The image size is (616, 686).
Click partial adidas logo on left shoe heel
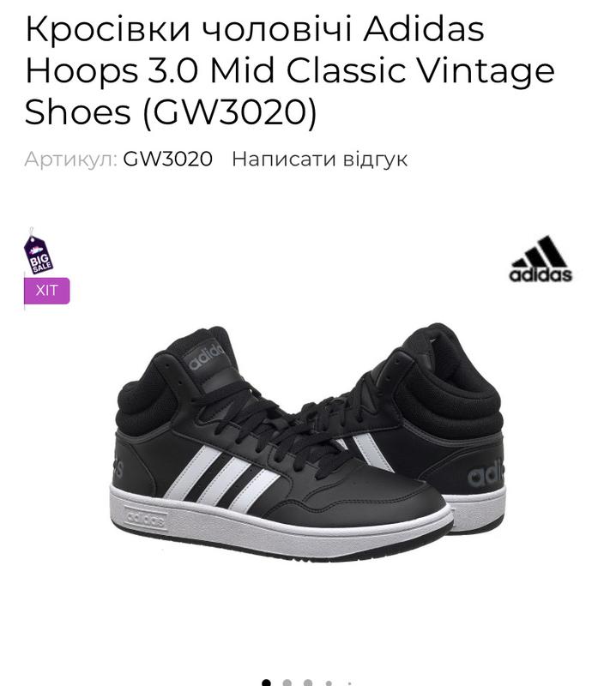118,466
